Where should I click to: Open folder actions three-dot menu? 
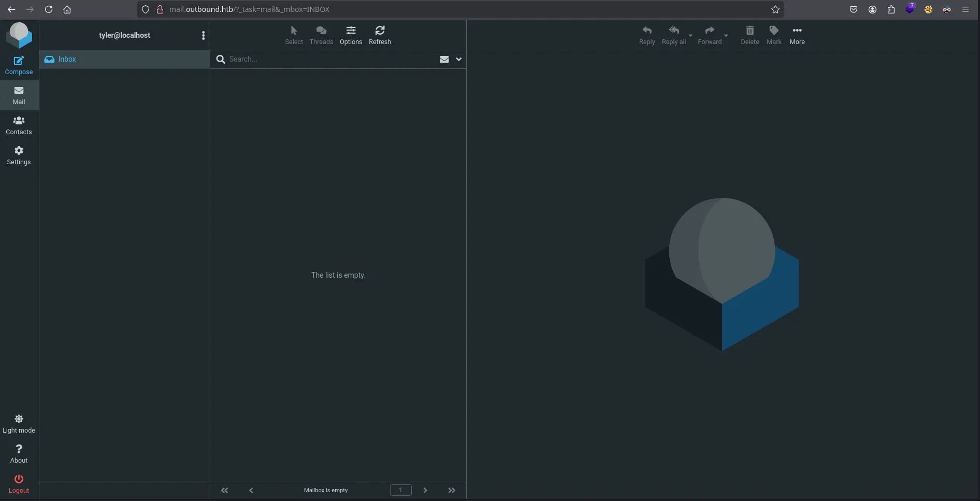[203, 35]
